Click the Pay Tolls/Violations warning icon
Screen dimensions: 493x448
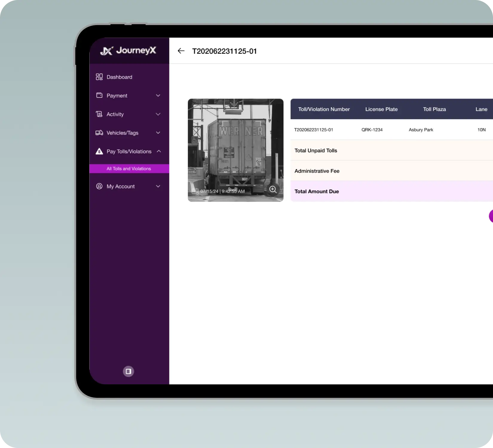[99, 151]
